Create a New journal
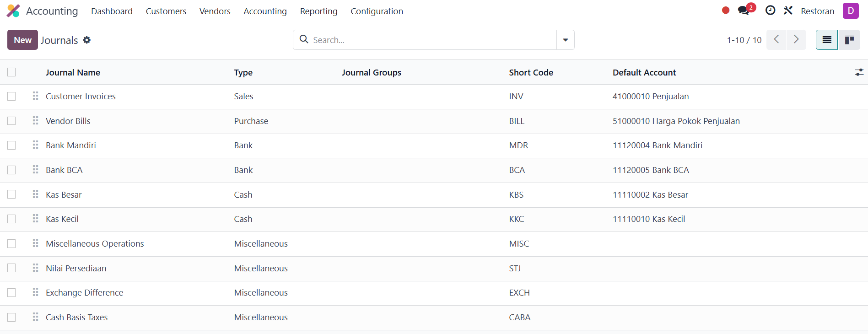The width and height of the screenshot is (868, 334). click(22, 40)
